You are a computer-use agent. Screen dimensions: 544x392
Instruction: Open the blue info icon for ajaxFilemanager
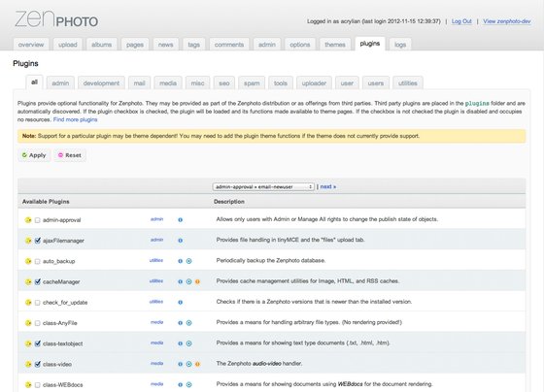click(180, 241)
